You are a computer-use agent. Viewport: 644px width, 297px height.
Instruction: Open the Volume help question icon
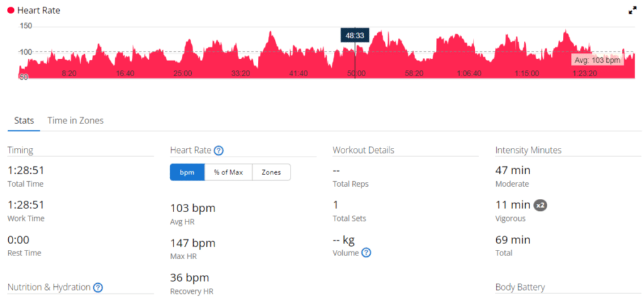pyautogui.click(x=367, y=253)
